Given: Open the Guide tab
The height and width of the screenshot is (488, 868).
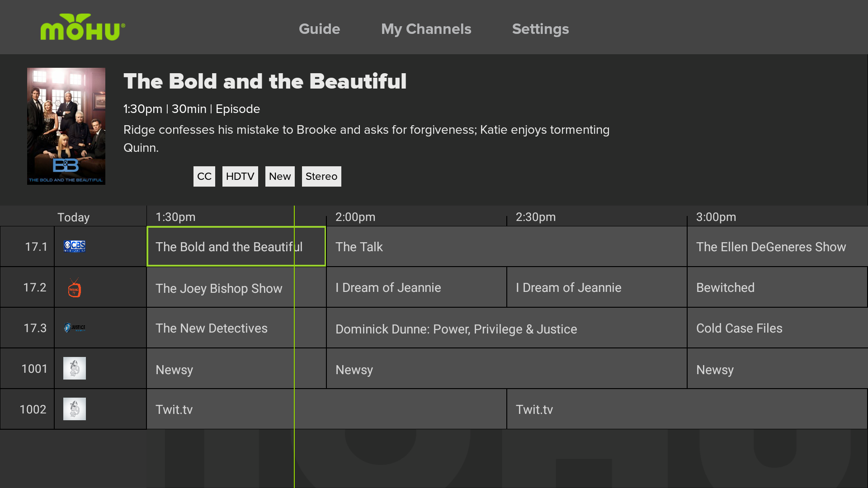Looking at the screenshot, I should pos(319,29).
